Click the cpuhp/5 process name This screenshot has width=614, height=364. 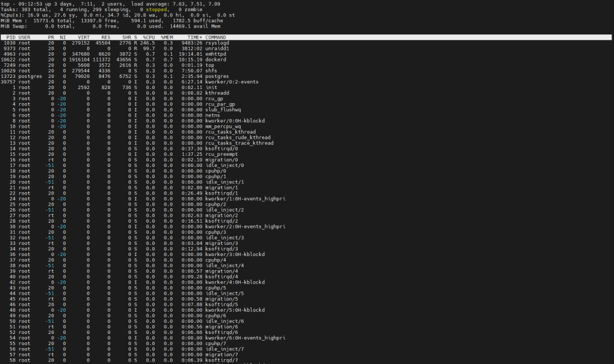click(216, 288)
